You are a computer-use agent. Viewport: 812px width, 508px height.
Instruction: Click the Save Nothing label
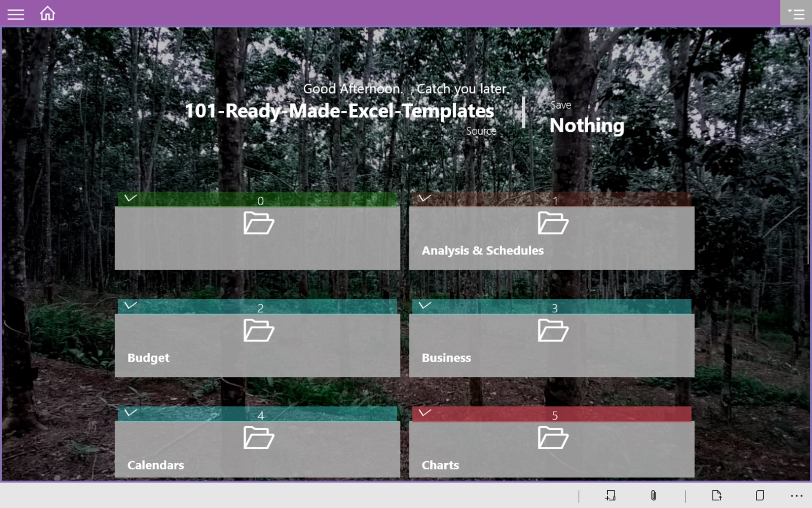point(587,125)
